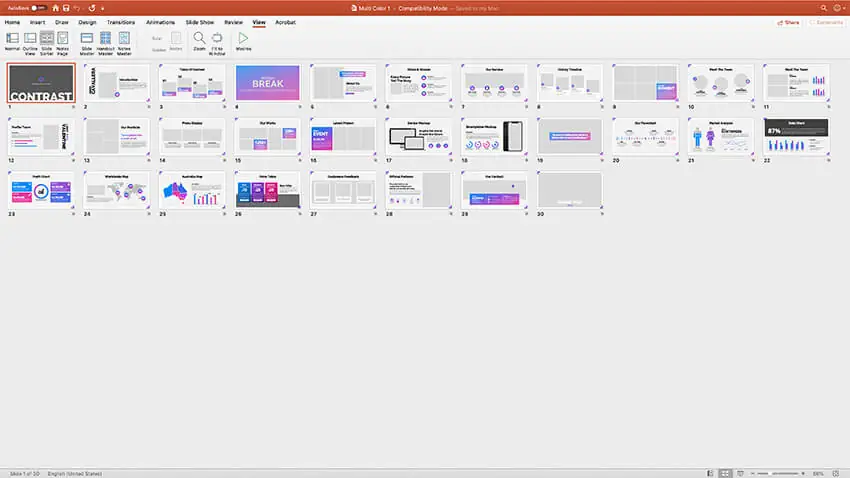Toggle the AutoSave switch

coord(38,8)
